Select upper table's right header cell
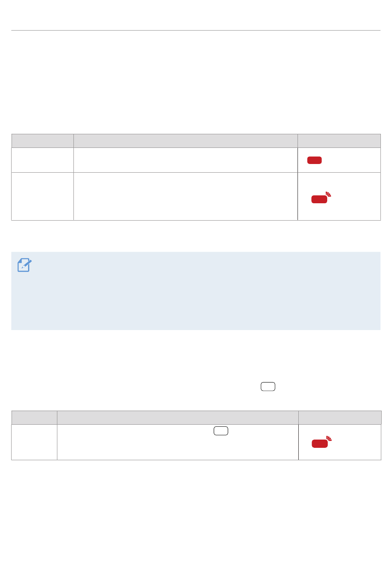 [339, 141]
